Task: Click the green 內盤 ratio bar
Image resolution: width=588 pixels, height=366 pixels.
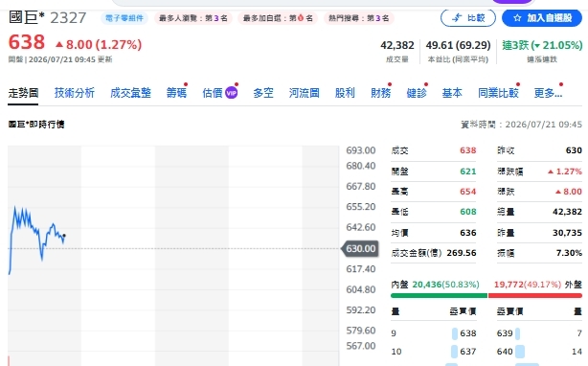Action: pyautogui.click(x=439, y=295)
